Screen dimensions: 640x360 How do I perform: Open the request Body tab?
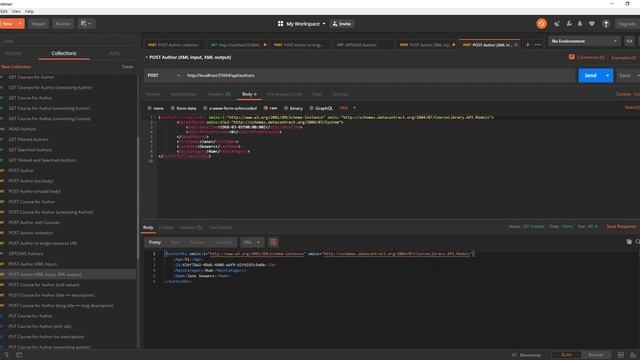(x=249, y=94)
